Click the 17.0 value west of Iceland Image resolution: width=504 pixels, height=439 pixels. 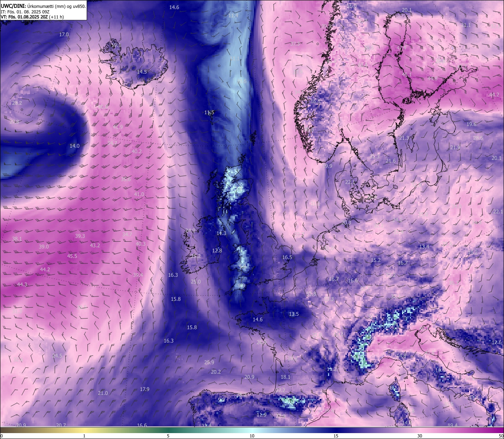(64, 35)
